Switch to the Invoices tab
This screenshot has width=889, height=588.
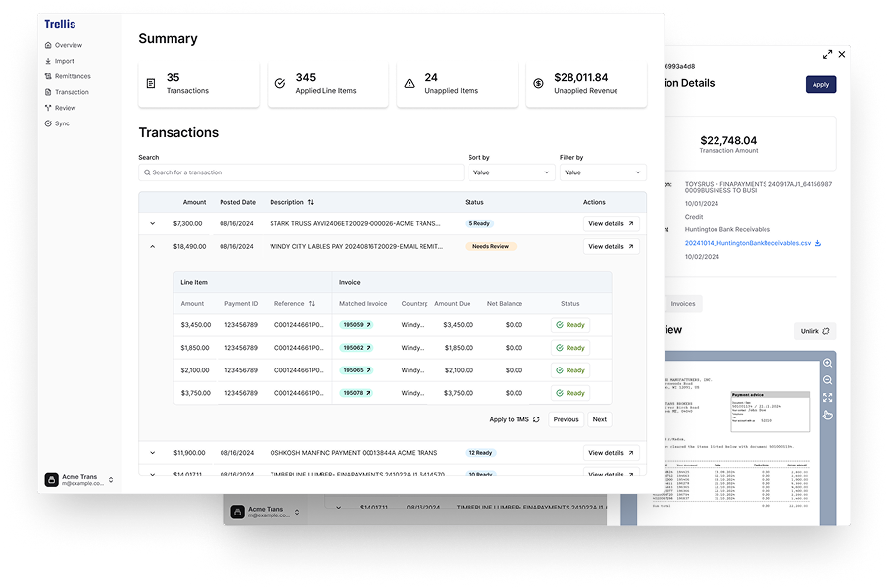[683, 304]
